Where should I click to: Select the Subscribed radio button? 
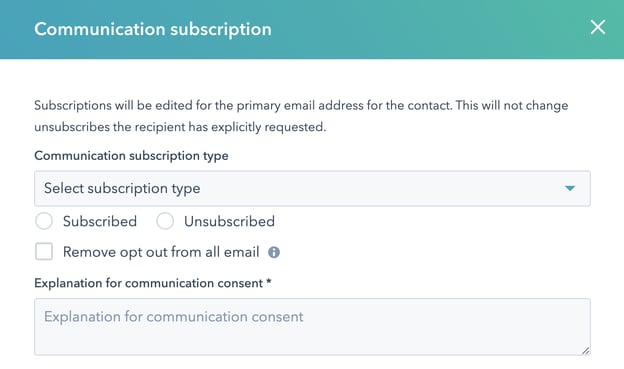44,221
